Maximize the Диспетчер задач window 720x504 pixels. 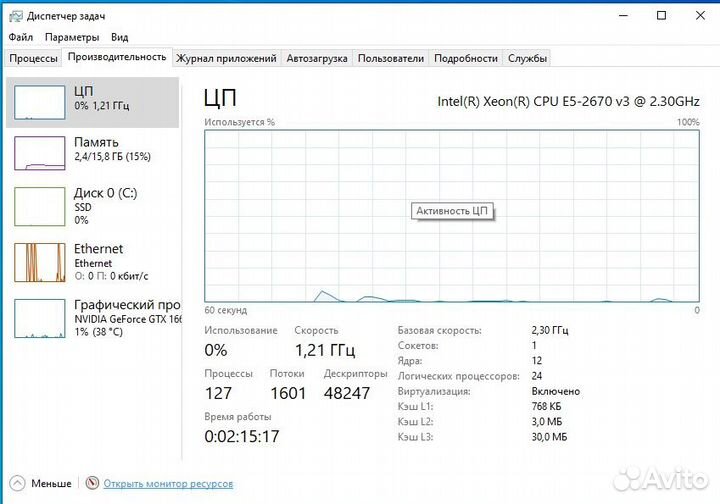[661, 16]
